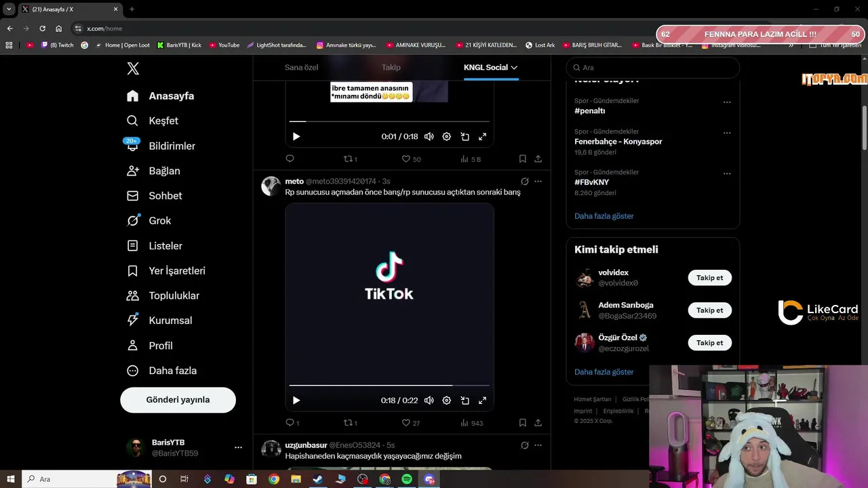Open BarisYTB account options menu
Image resolution: width=868 pixels, height=488 pixels.
[238, 447]
